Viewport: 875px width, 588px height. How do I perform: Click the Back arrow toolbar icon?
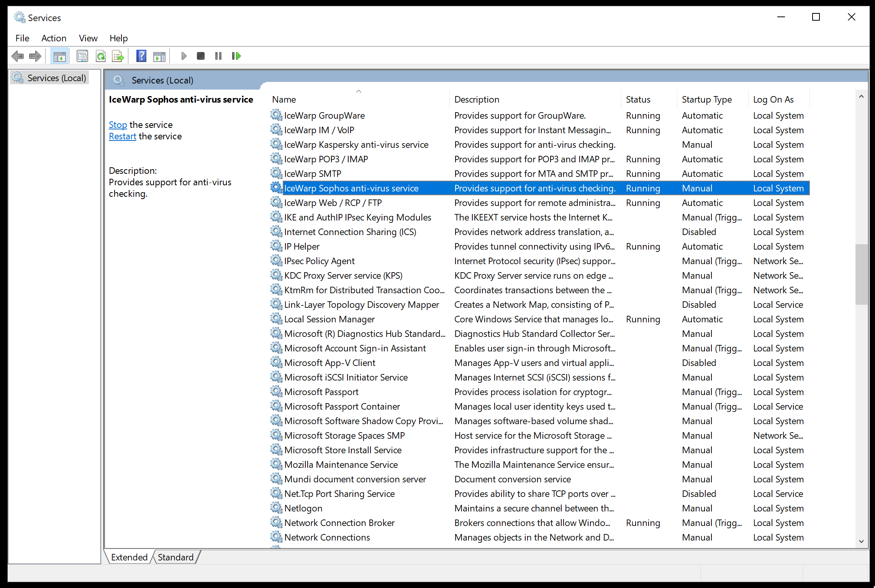point(18,56)
